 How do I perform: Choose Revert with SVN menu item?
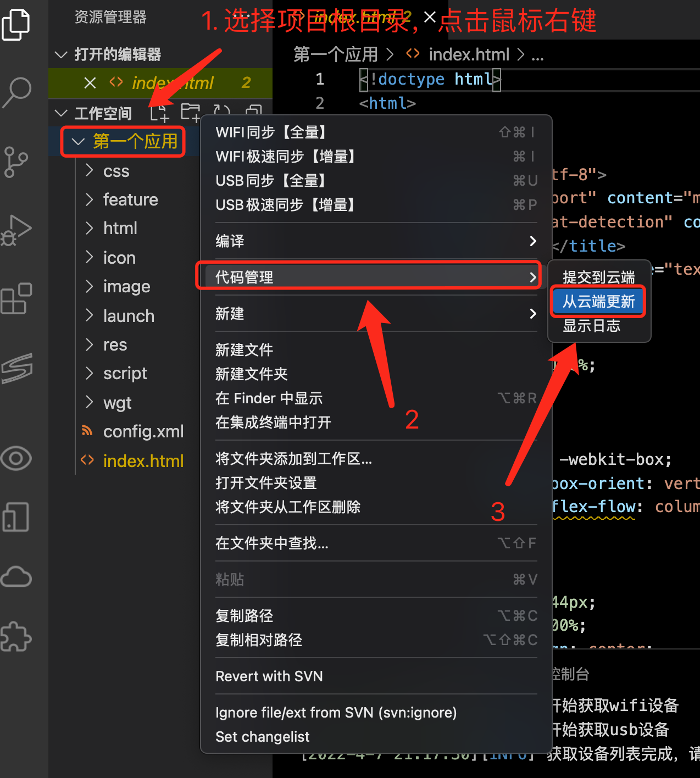(x=376, y=676)
